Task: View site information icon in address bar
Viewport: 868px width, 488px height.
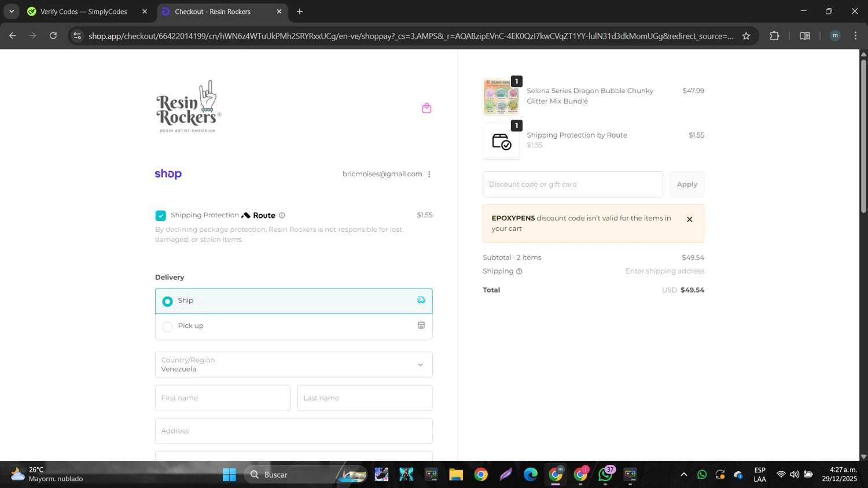Action: 78,36
